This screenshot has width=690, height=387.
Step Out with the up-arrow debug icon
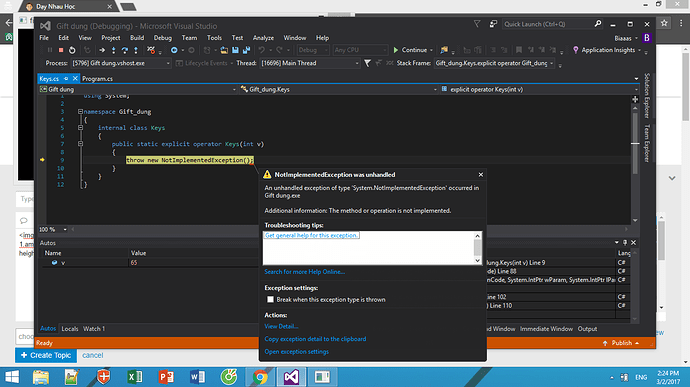(136, 50)
